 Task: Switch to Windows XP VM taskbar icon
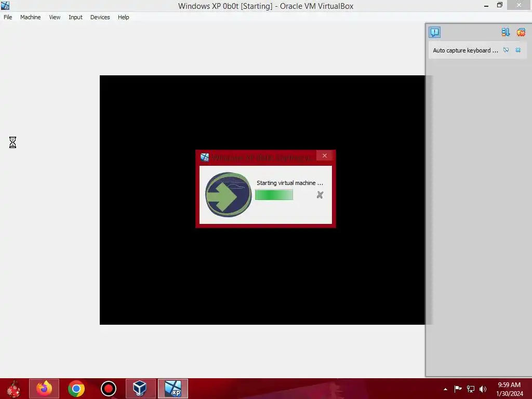[173, 389]
